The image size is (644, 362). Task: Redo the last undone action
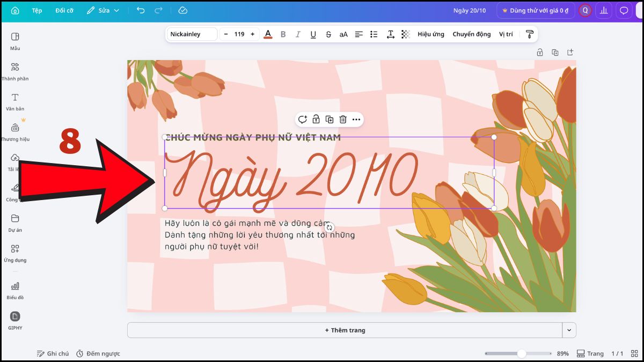[158, 10]
